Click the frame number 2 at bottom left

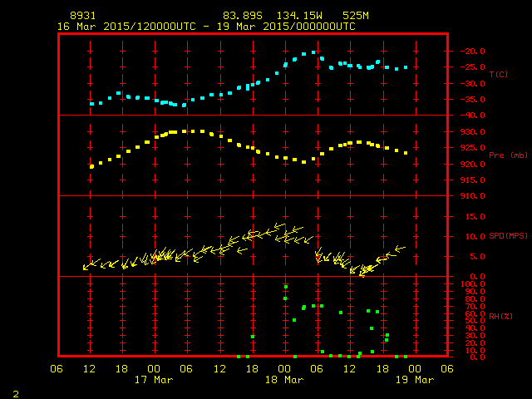pos(16,394)
